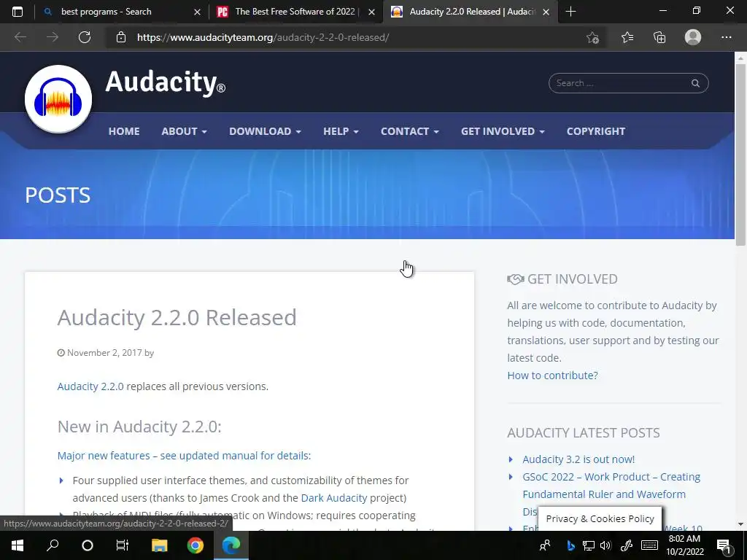Close The Best Free Software of 2022 tab
The height and width of the screenshot is (560, 747).
(371, 12)
